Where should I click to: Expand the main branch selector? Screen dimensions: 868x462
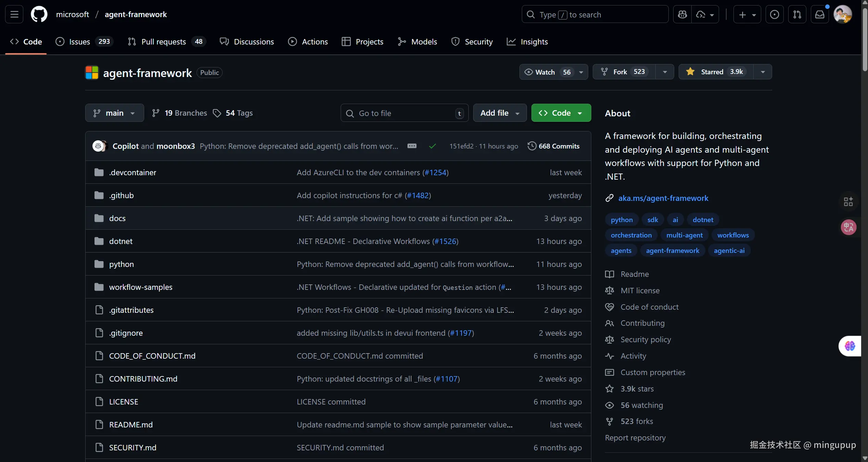point(114,113)
